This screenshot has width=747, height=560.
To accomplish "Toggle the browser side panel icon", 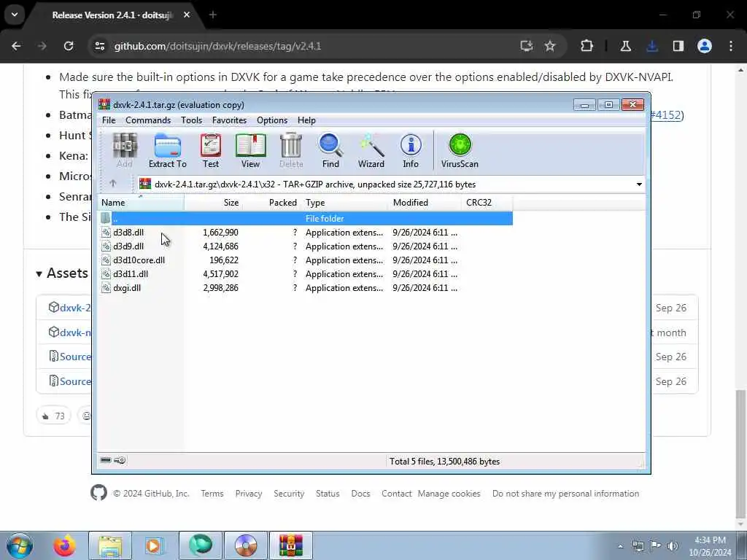I will [678, 46].
